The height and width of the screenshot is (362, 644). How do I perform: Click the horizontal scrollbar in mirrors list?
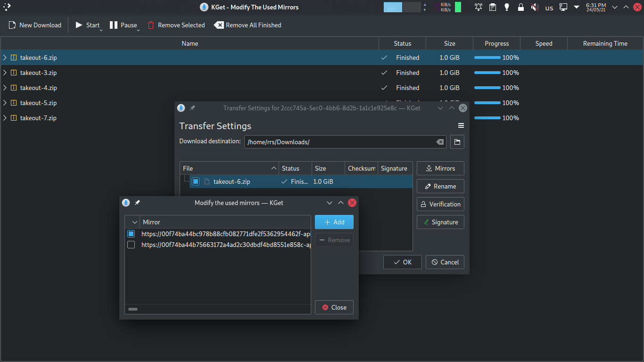[x=133, y=309]
